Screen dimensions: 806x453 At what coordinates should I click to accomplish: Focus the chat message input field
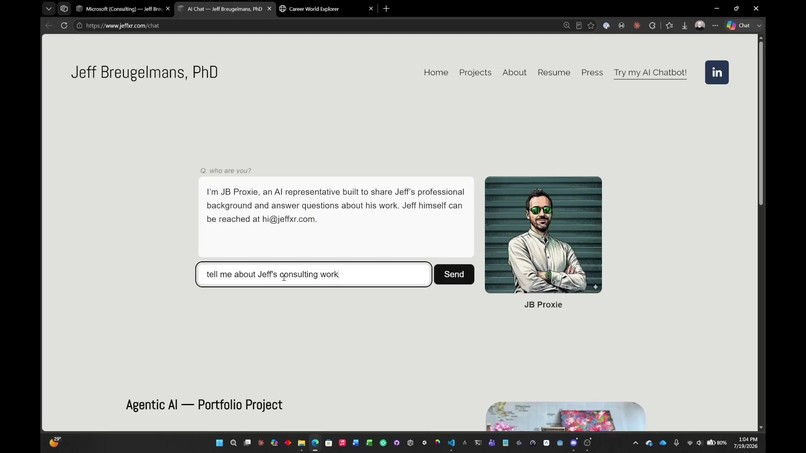[x=314, y=274]
